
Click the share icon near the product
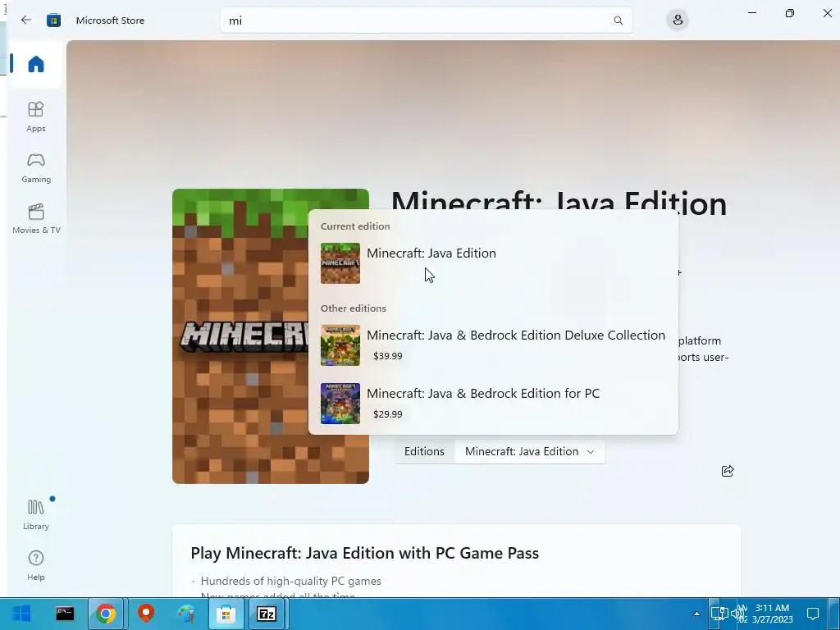[728, 471]
